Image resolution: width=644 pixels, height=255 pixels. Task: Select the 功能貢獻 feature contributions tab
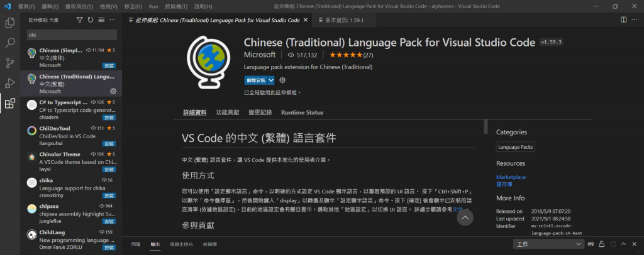(x=228, y=112)
